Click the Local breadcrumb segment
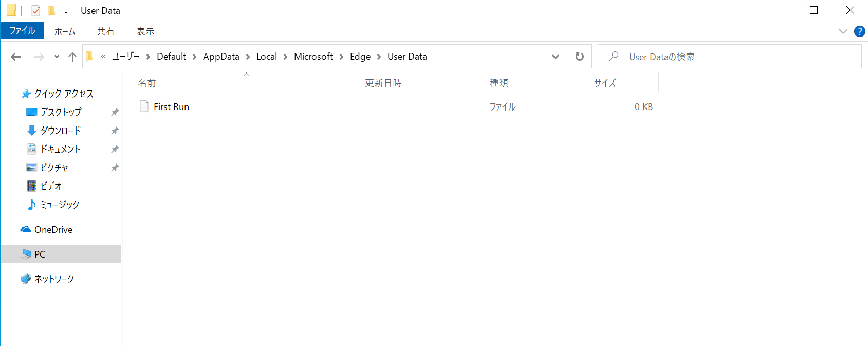Screen dimensions: 868x346 267,57
